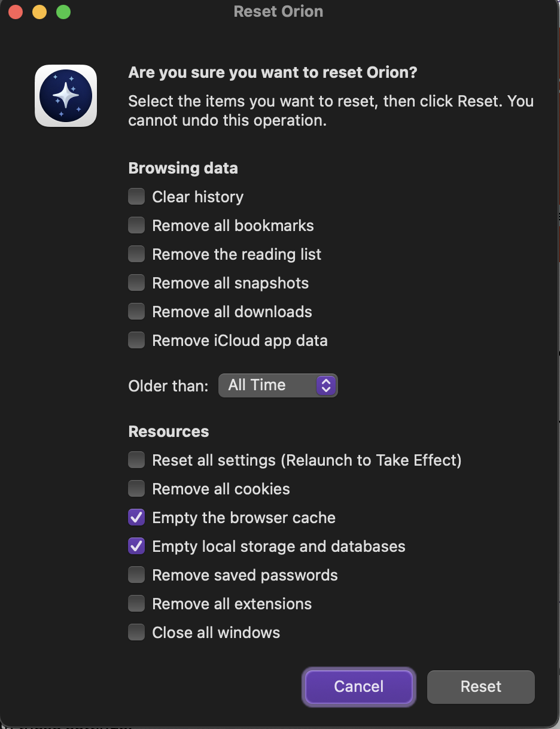This screenshot has width=560, height=729.
Task: Click the green zoom window button
Action: 63,12
